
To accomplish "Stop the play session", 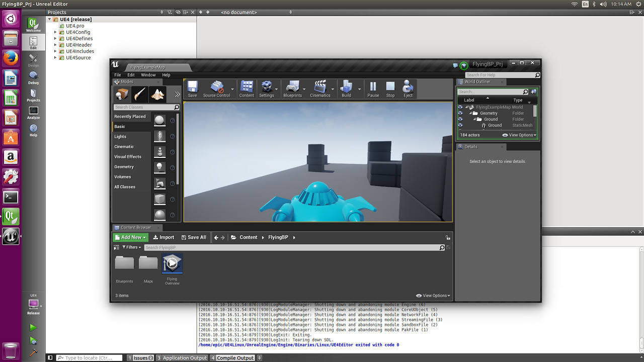I will 390,87.
